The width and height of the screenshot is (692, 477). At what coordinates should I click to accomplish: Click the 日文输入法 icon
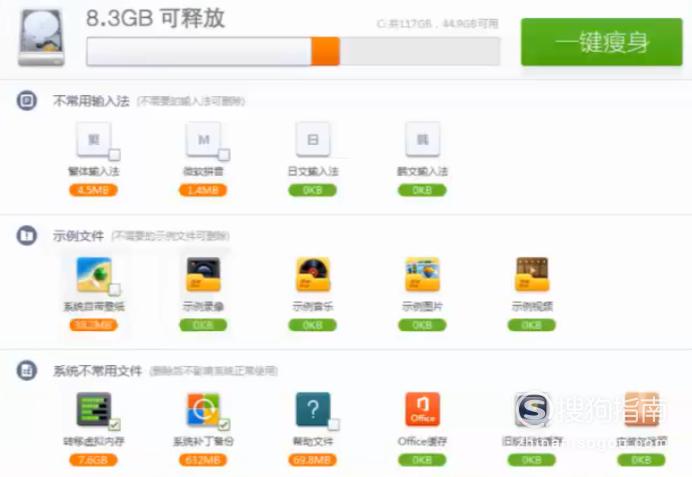(312, 140)
